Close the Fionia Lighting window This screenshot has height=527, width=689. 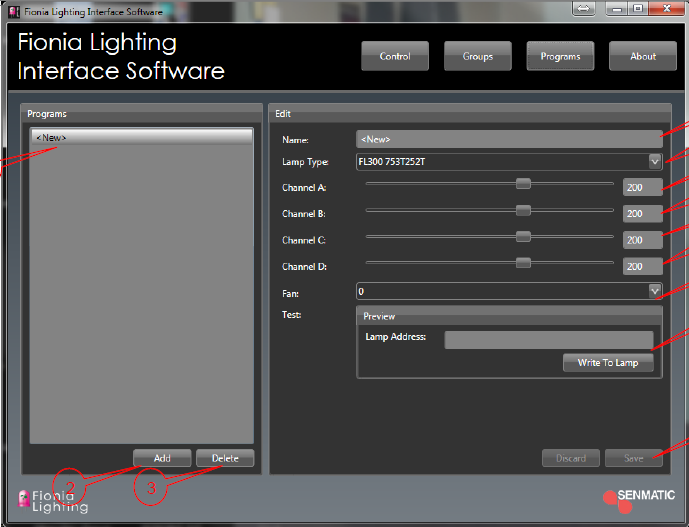click(x=667, y=8)
